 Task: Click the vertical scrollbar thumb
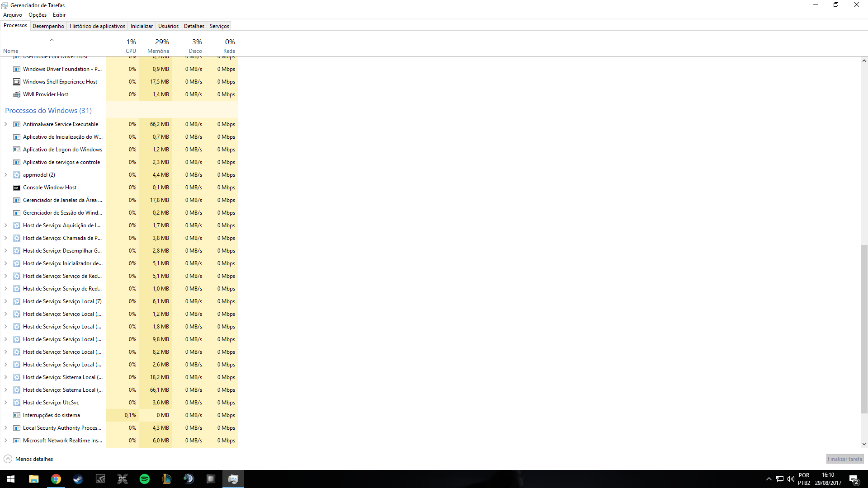pos(864,329)
